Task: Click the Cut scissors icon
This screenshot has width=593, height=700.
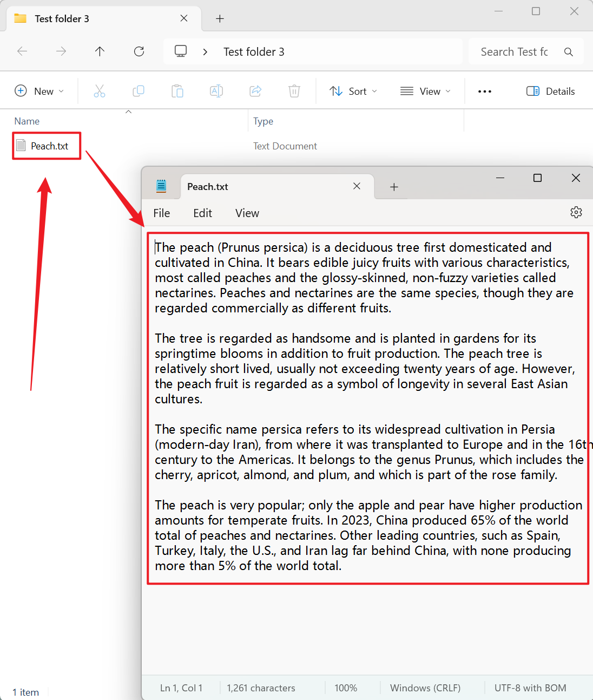Action: pos(100,91)
